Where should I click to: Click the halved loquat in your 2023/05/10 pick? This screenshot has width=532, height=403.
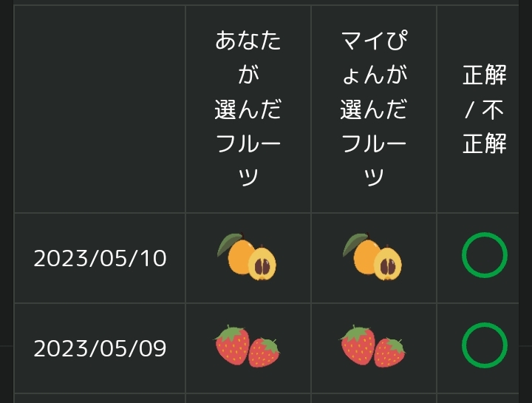point(262,265)
